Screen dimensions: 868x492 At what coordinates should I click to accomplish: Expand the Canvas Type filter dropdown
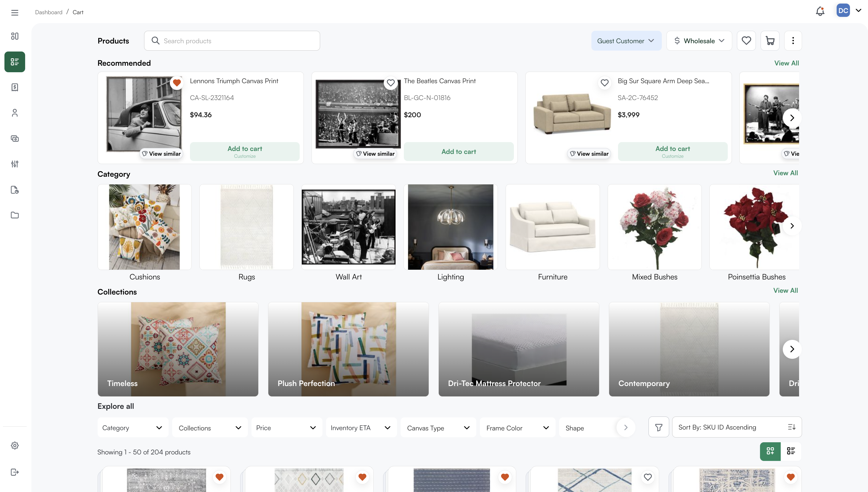[x=438, y=427]
